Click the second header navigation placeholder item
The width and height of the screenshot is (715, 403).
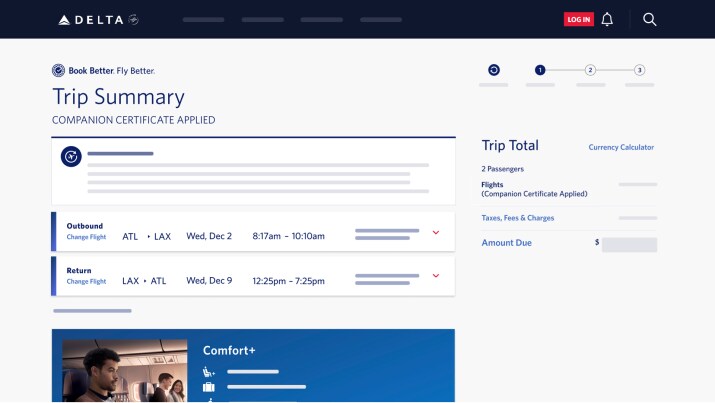tap(263, 20)
